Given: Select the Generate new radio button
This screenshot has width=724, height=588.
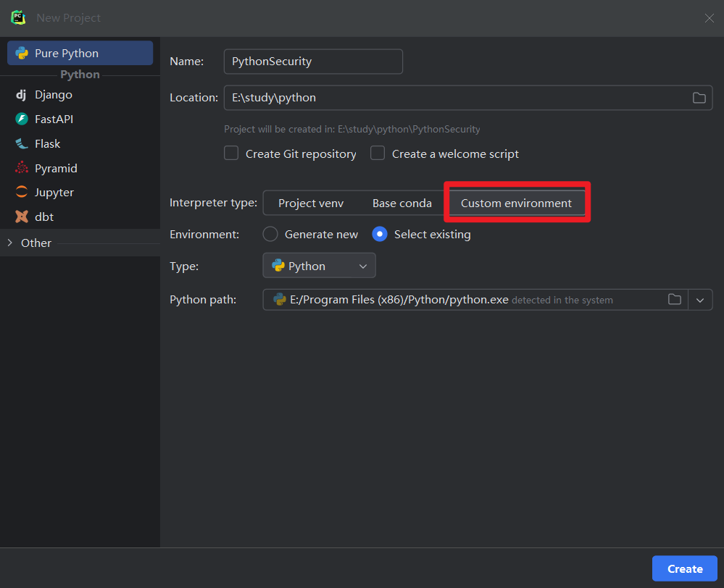Looking at the screenshot, I should coord(270,234).
